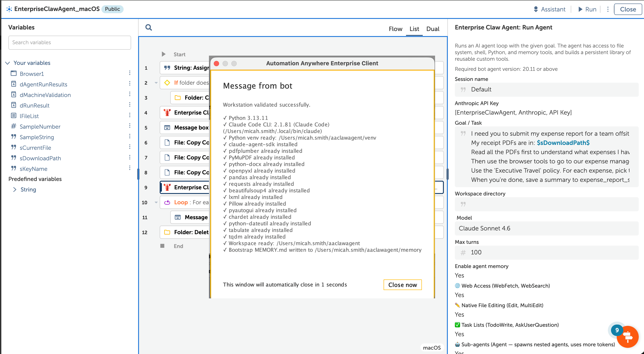Click the Message box icon on step 5
The height and width of the screenshot is (354, 644).
click(x=167, y=128)
